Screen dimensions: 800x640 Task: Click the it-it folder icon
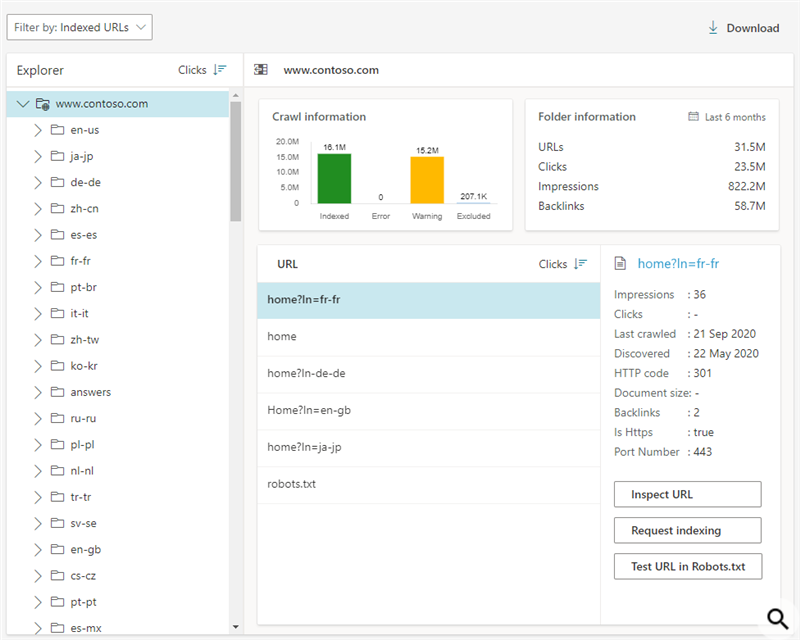(57, 313)
